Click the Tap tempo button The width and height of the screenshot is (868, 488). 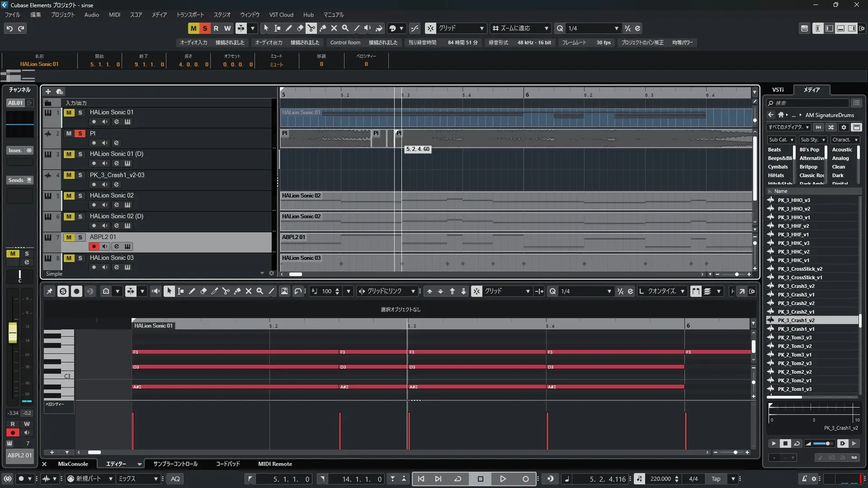click(716, 479)
